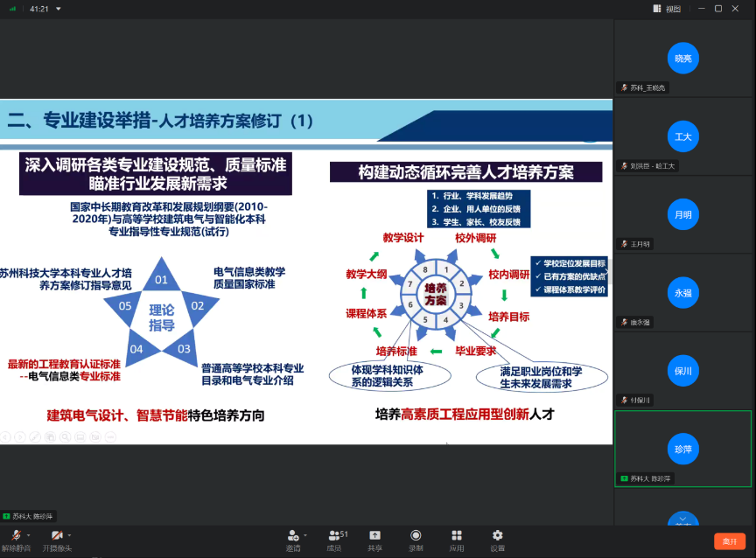Click the red 离开 leave button

coord(729,541)
